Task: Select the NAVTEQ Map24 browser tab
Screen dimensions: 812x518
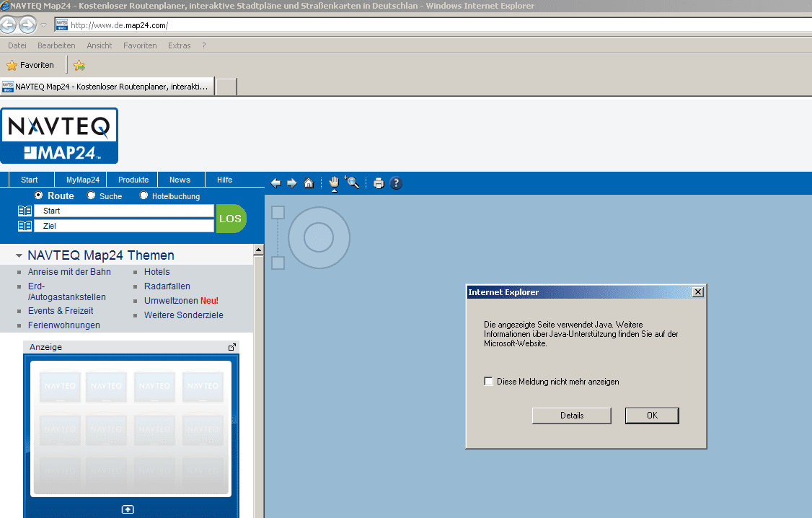Action: pyautogui.click(x=107, y=87)
